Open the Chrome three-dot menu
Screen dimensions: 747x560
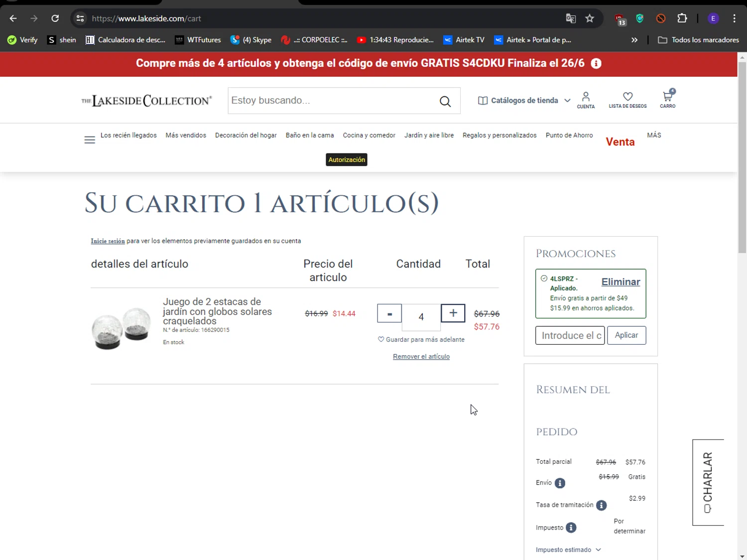pyautogui.click(x=734, y=18)
